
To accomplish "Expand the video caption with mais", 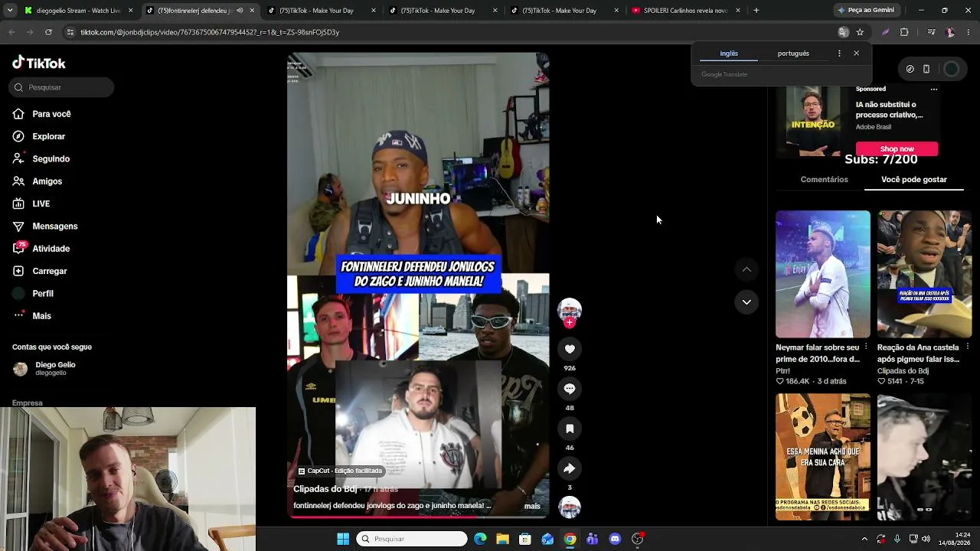I will click(x=532, y=506).
